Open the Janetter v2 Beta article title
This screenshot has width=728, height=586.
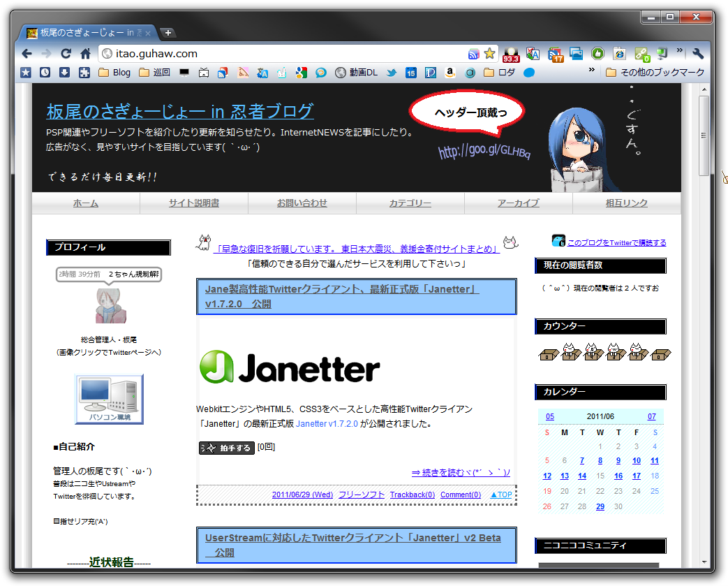point(353,545)
